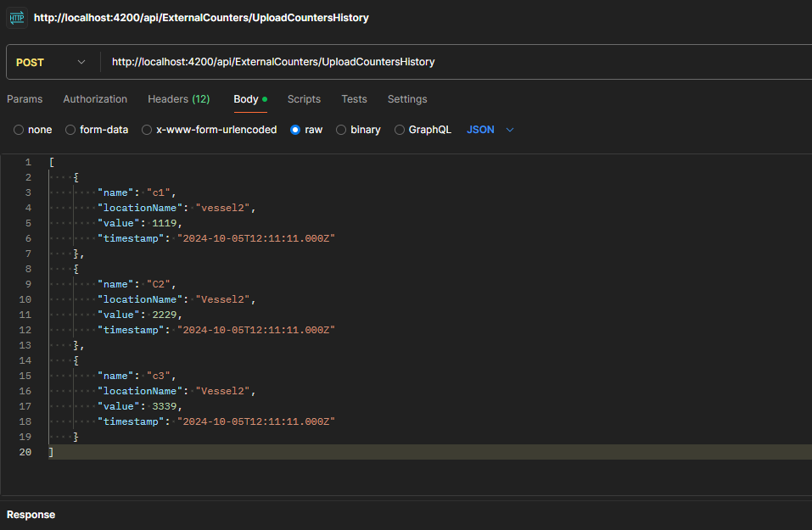The image size is (812, 530).
Task: Select x-www-form-urlencoded body type
Action: 147,130
